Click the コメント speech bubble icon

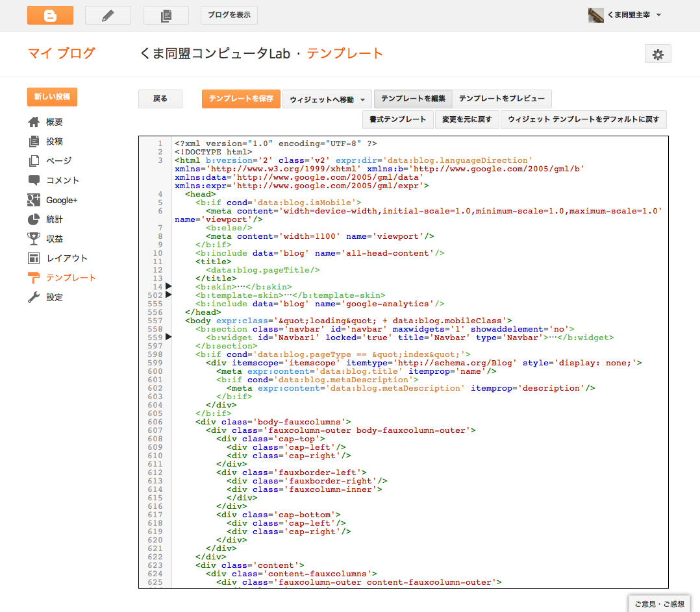34,180
